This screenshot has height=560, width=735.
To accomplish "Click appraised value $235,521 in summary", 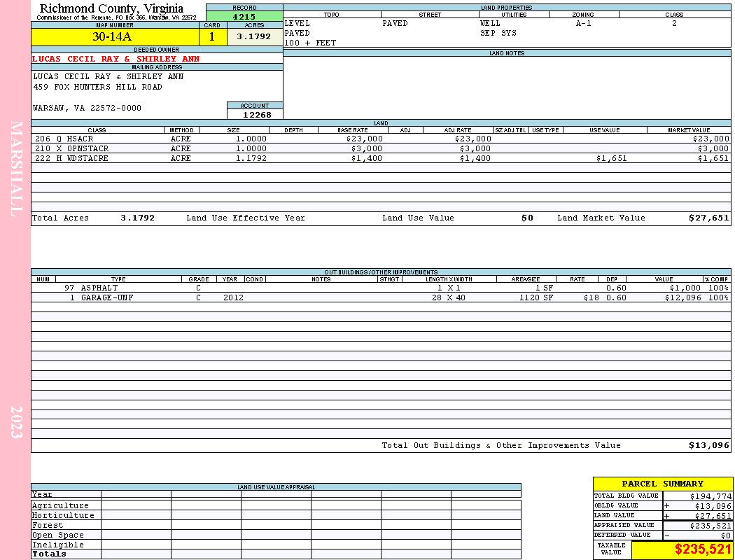I will tap(710, 526).
